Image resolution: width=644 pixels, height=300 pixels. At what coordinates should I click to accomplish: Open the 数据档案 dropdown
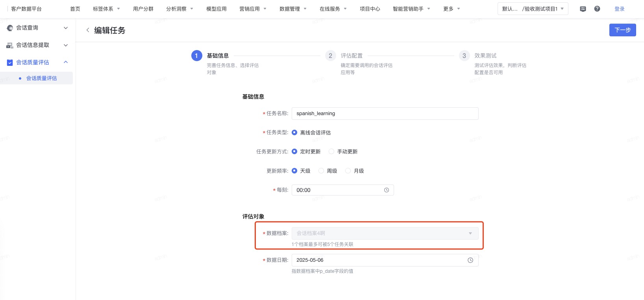coord(385,233)
